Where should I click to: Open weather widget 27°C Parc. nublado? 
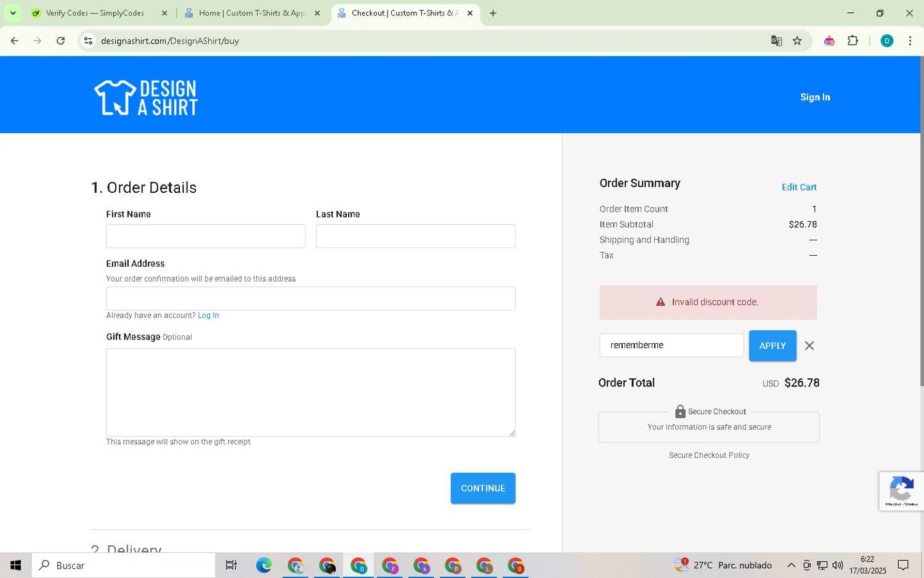click(x=723, y=565)
